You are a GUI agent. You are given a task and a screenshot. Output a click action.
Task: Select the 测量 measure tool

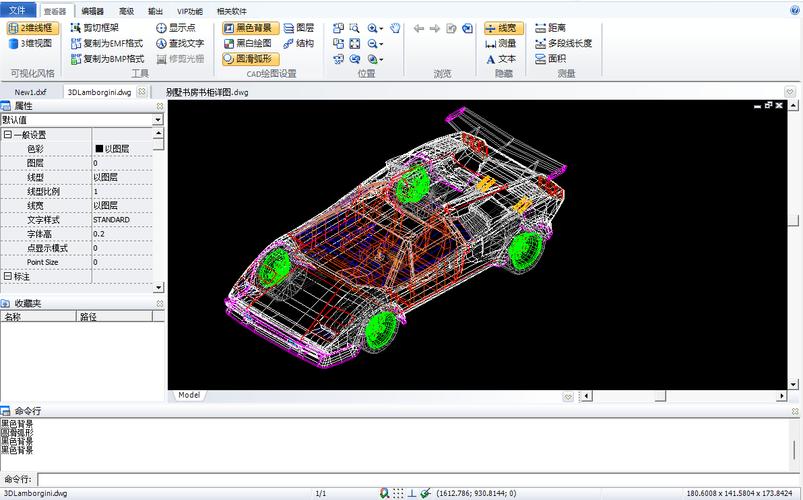pos(501,44)
